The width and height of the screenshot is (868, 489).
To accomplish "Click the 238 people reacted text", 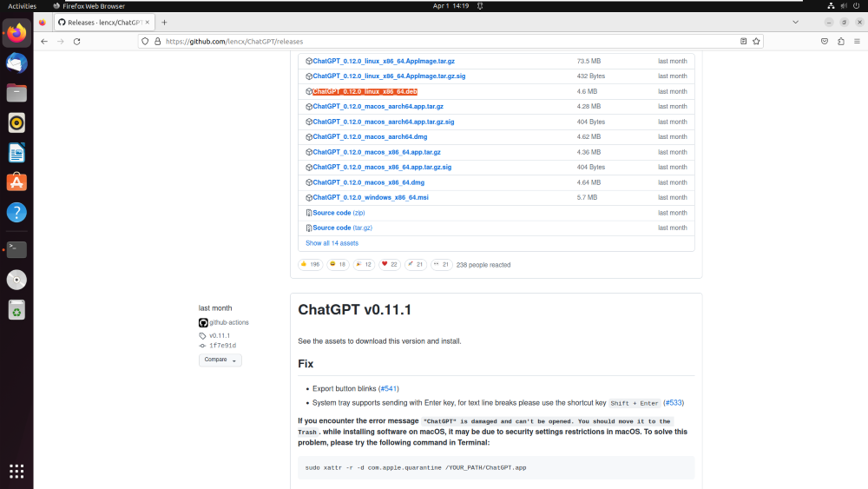I will (483, 265).
